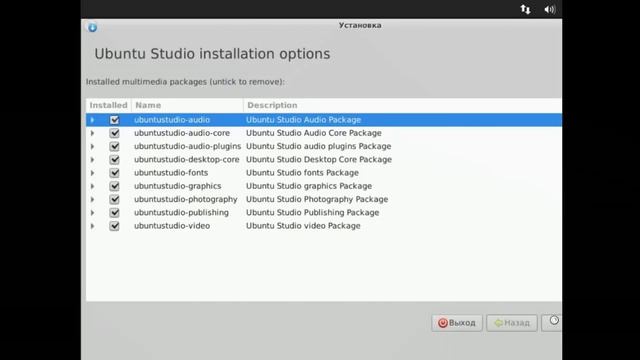Expand the ubuntustudio-graphics row
Screen dimensions: 640x360
click(x=92, y=186)
